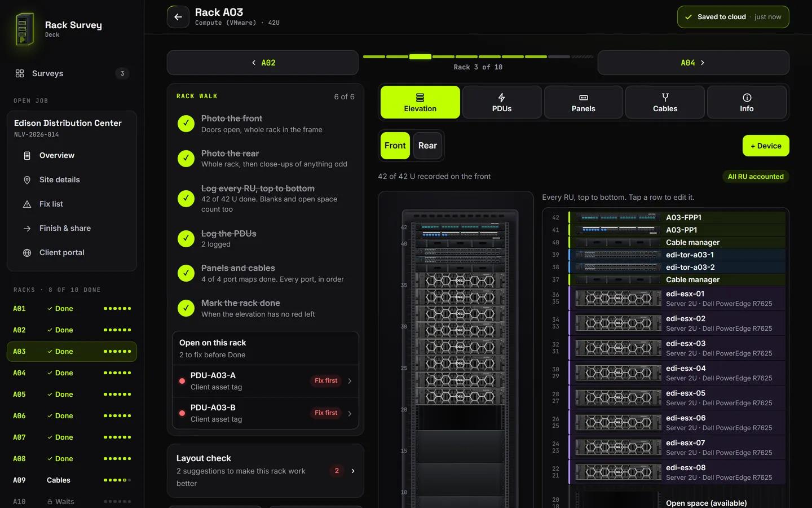This screenshot has height=508, width=812.
Task: Click the Rack Survey Deck logo icon
Action: tap(25, 29)
